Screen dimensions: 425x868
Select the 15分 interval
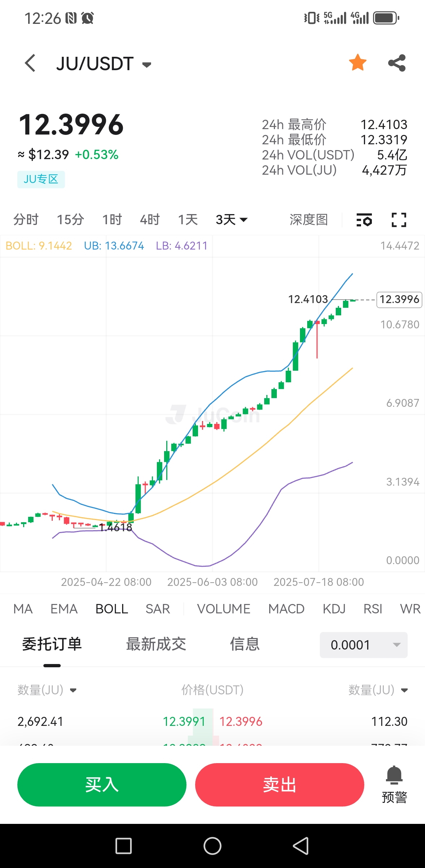click(x=70, y=220)
